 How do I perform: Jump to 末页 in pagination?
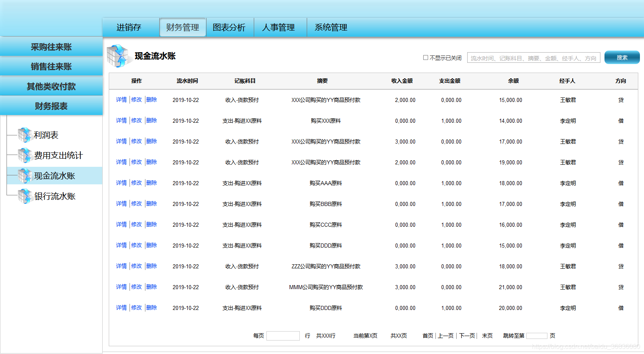tap(487, 336)
